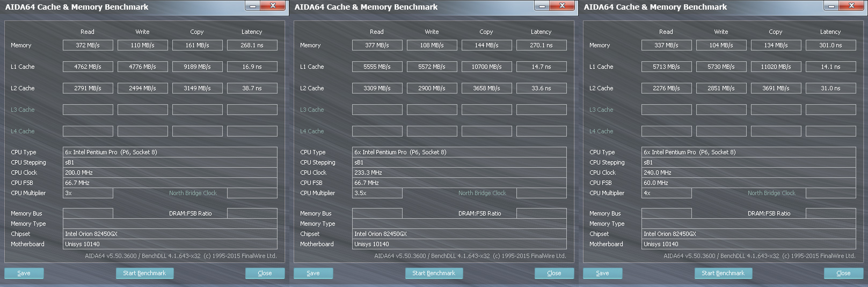
Task: Click the L1 Cache Copy value 10700 MB/s
Action: coord(486,67)
